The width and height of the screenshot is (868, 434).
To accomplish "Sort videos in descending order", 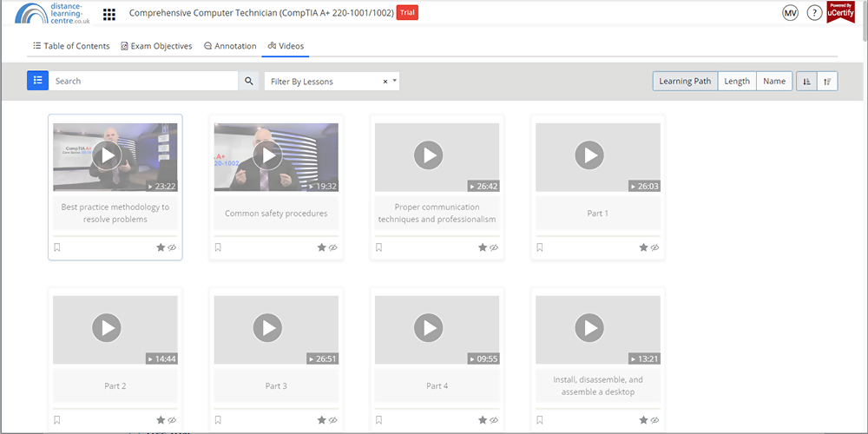I will tap(828, 81).
